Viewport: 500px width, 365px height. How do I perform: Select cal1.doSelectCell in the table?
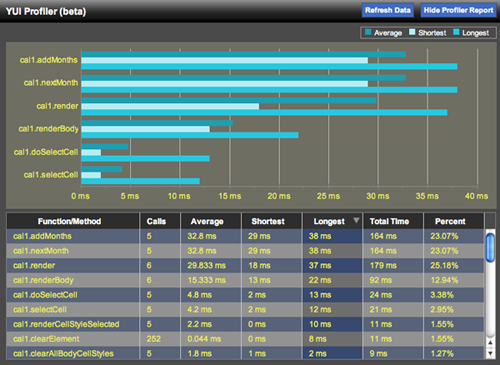[45, 295]
